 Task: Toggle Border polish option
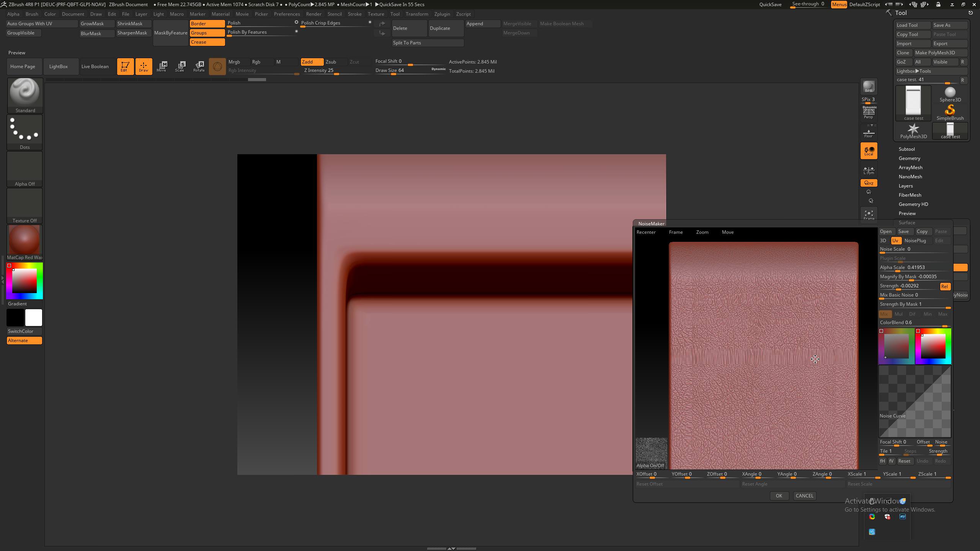207,24
